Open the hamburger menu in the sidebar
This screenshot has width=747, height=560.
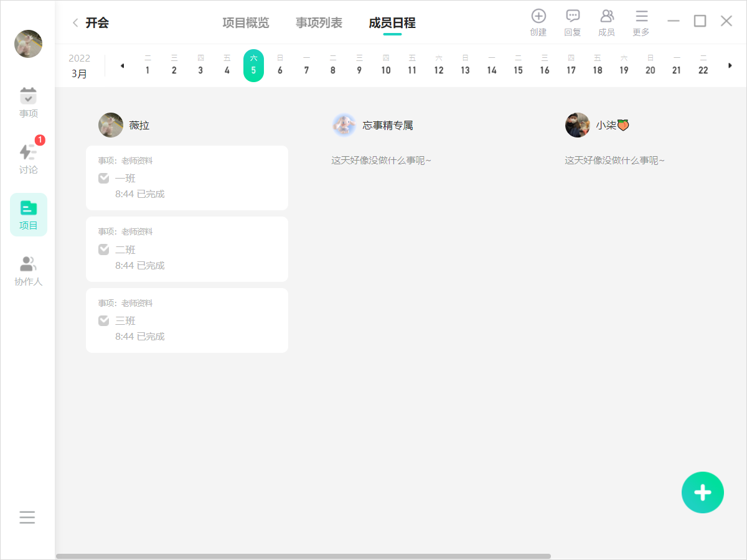(x=27, y=517)
